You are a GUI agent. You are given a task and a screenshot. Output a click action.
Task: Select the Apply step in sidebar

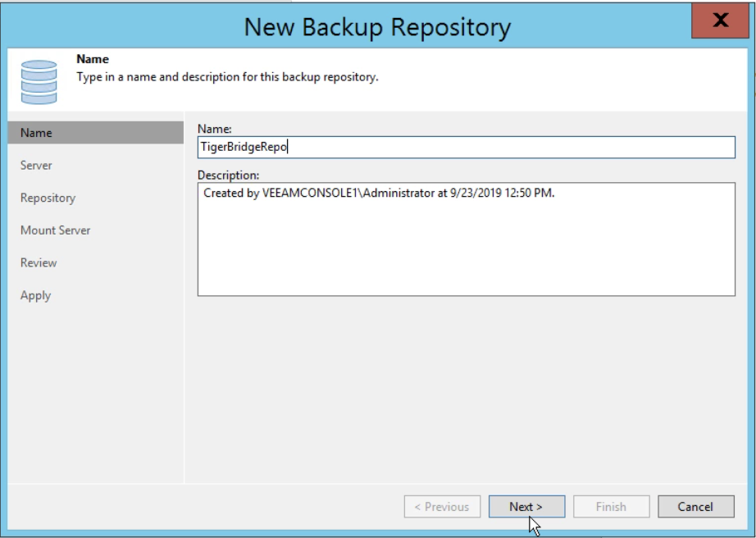tap(36, 295)
